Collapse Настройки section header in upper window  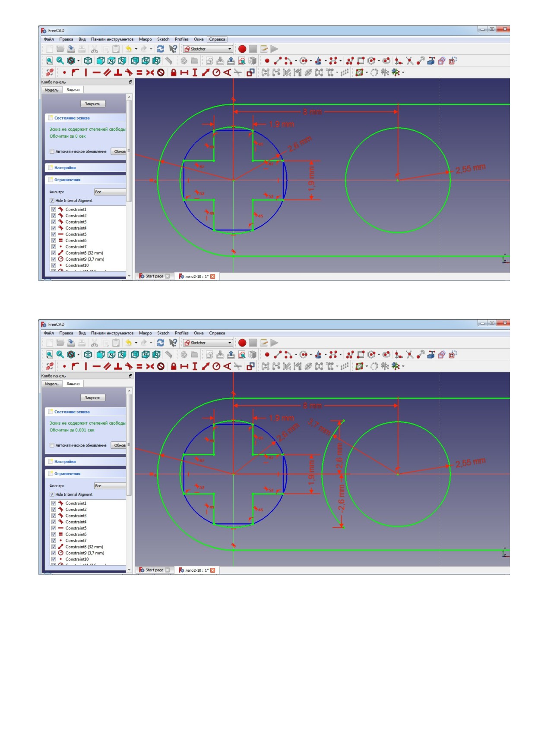tap(85, 167)
